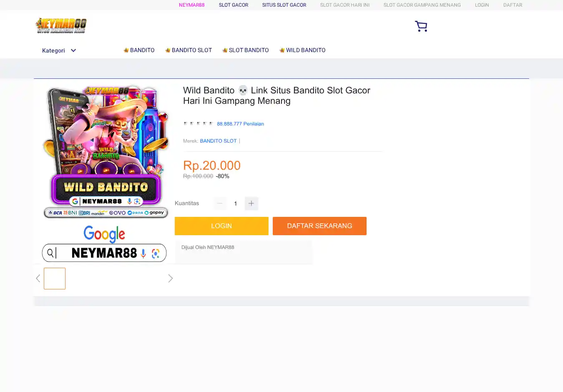Select the highlighted product thumbnail

tap(55, 279)
